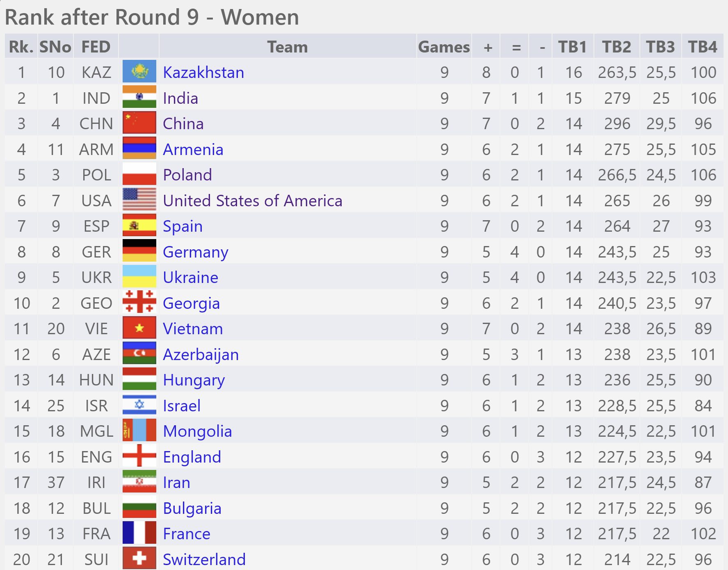
Task: Open the Switzerland team link
Action: click(x=204, y=559)
